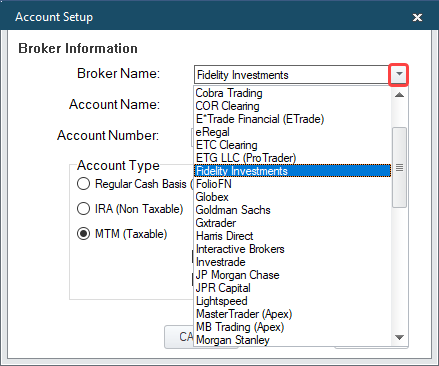The height and width of the screenshot is (366, 439).
Task: Select Goldman Sachs from list
Action: click(x=292, y=210)
